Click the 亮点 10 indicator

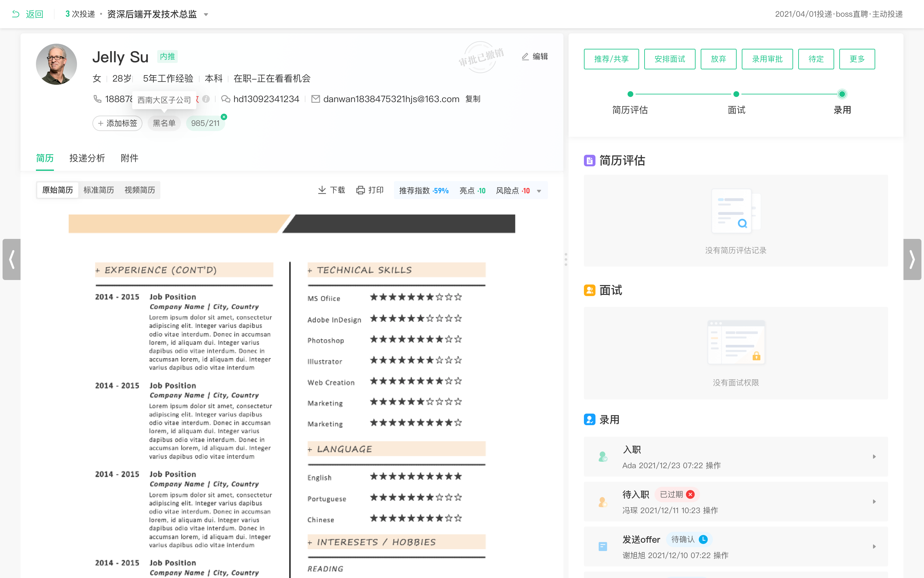(472, 190)
